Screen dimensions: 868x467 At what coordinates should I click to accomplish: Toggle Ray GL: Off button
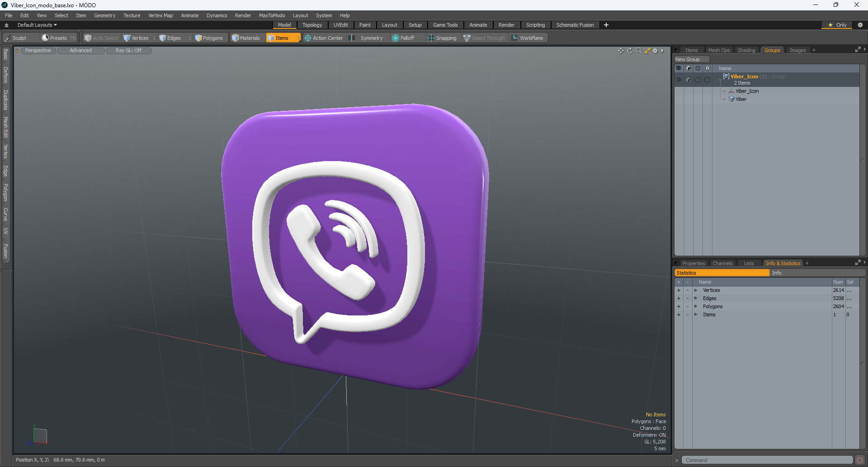click(x=128, y=51)
